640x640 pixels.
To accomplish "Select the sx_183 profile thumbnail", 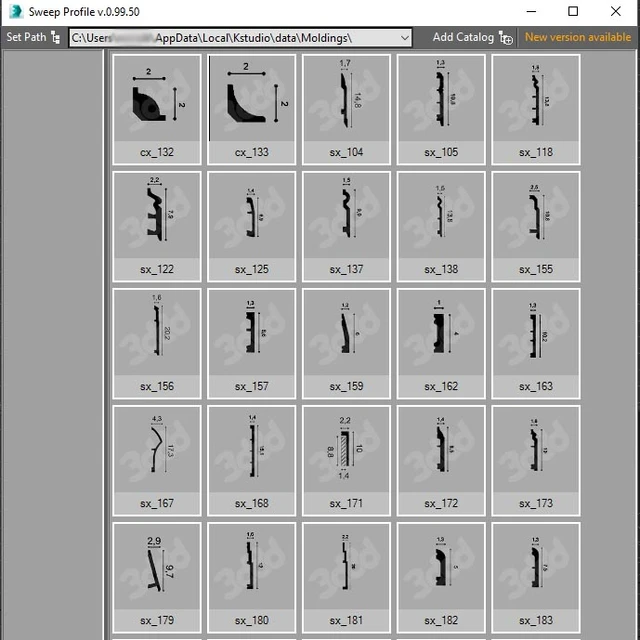I will click(536, 578).
